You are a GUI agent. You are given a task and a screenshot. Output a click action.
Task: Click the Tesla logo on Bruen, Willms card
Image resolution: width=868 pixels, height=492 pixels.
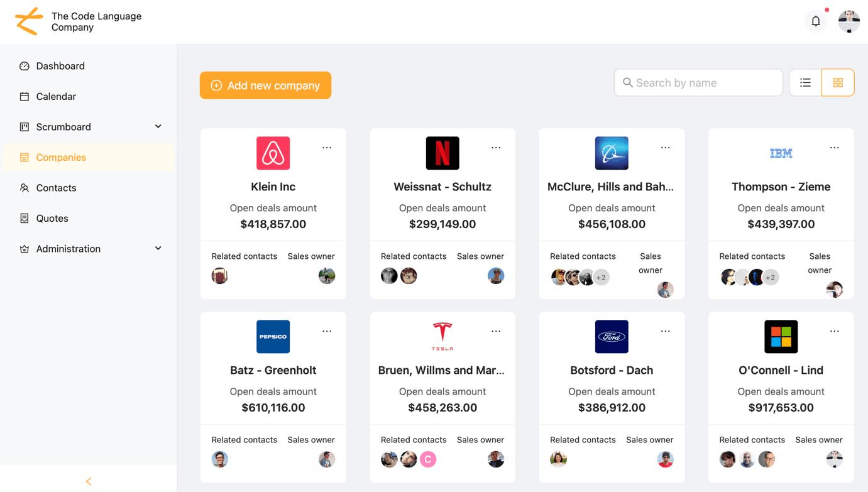pyautogui.click(x=442, y=336)
